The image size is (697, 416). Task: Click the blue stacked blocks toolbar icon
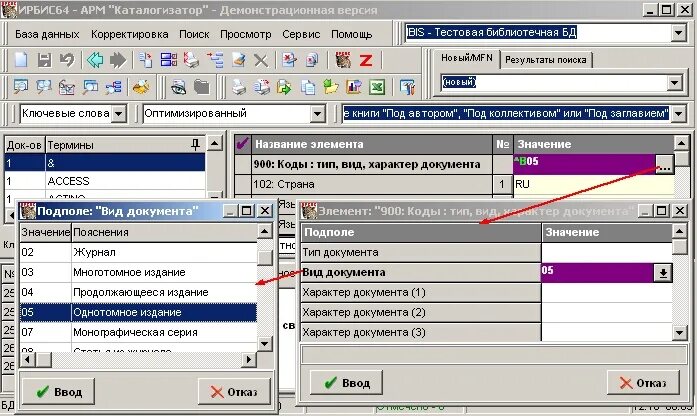click(168, 60)
